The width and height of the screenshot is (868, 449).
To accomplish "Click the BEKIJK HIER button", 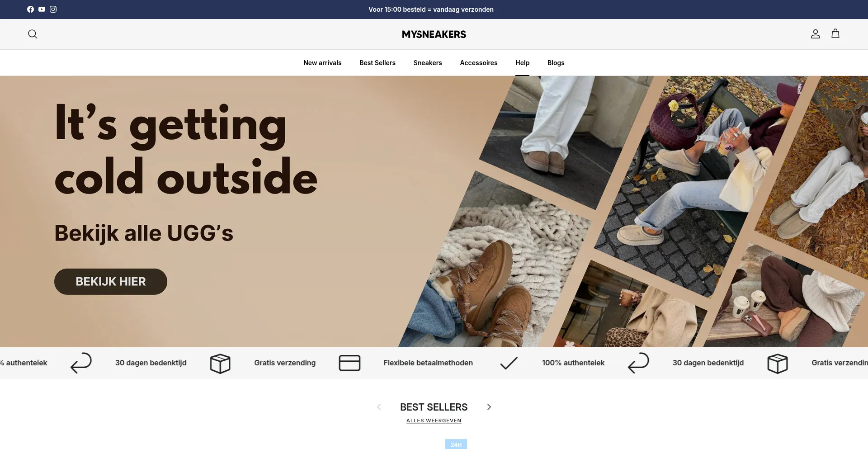I will coord(111,282).
